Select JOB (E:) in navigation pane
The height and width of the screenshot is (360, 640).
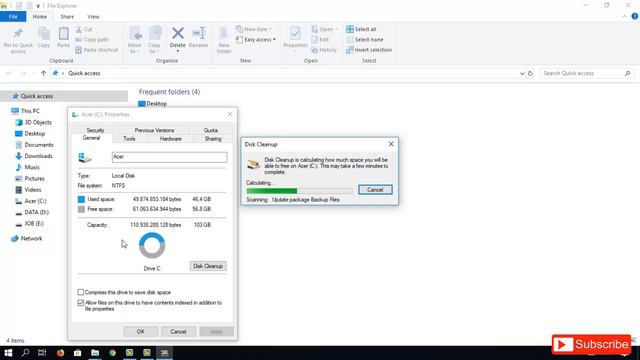(29, 224)
